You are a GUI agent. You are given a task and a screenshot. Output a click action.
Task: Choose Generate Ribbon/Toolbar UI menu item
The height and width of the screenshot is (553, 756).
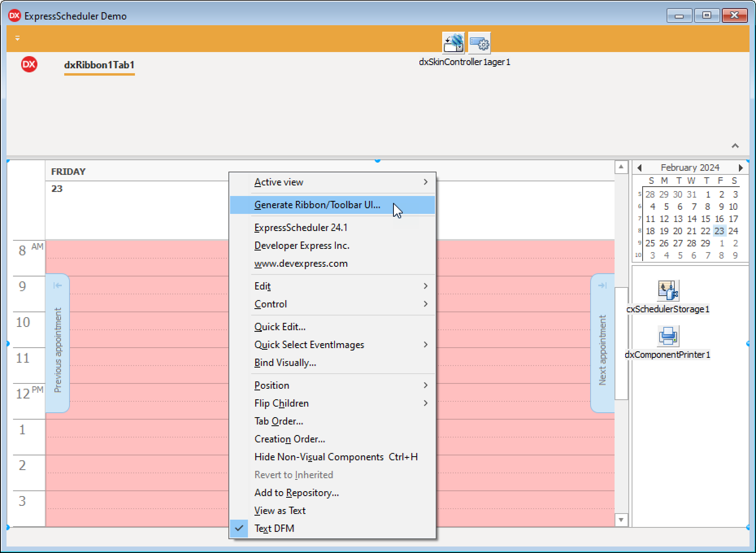point(317,205)
